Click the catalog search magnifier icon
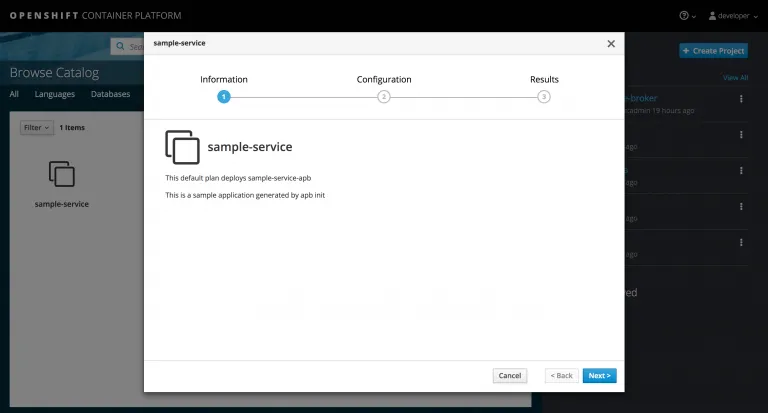The width and height of the screenshot is (768, 413). point(120,47)
